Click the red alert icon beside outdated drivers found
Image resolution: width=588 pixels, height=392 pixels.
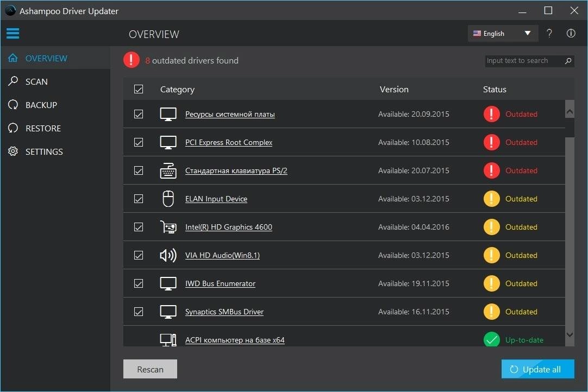point(132,60)
